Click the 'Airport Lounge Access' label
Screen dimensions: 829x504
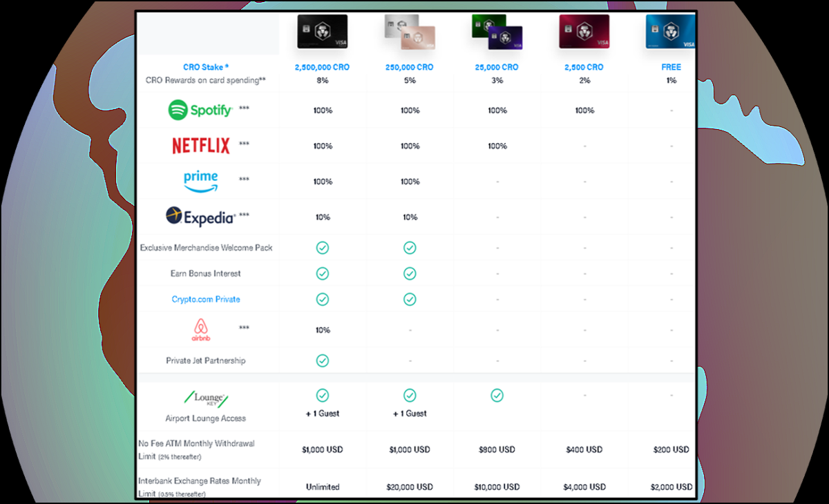(x=206, y=418)
